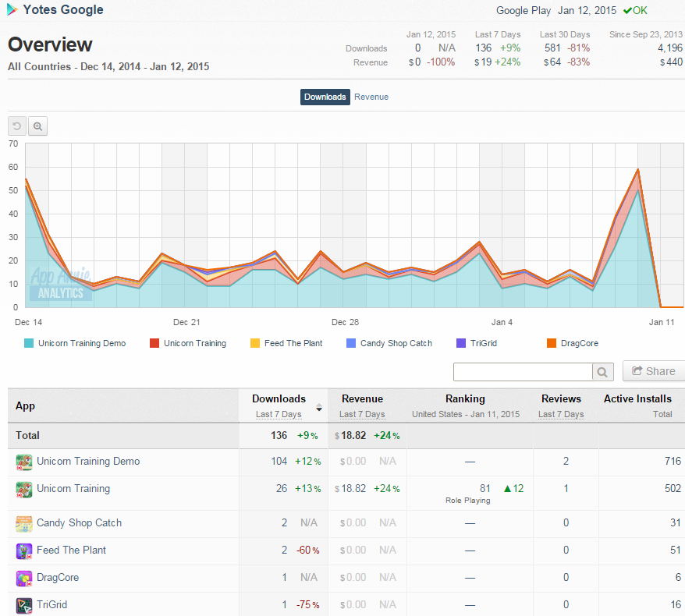Open Ranking United States date selector
685x616 pixels.
point(466,414)
